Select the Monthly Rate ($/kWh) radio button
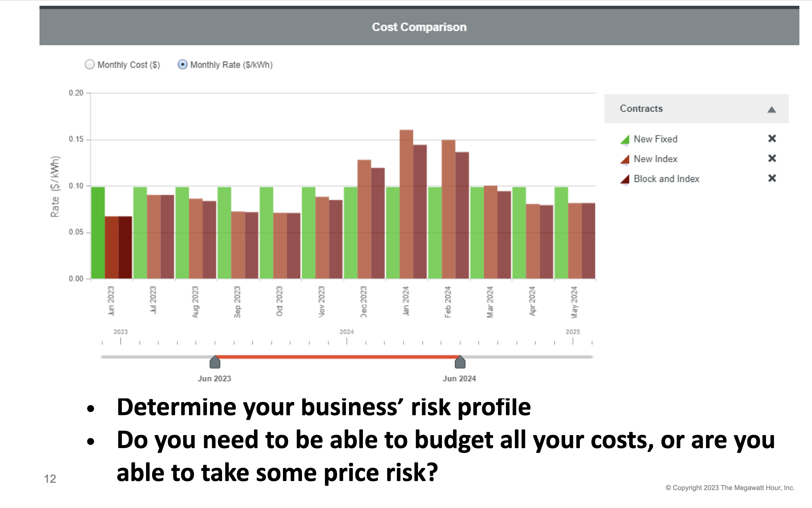The width and height of the screenshot is (812, 508). (182, 65)
